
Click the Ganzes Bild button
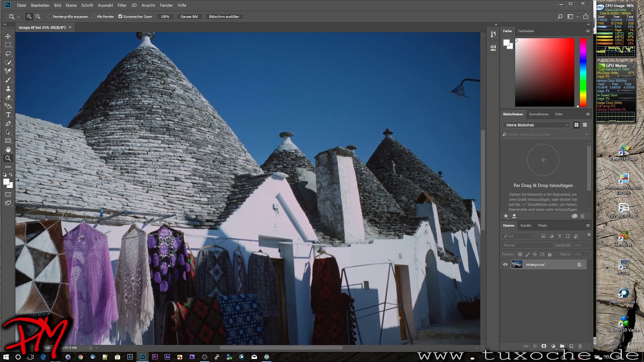[x=189, y=17]
